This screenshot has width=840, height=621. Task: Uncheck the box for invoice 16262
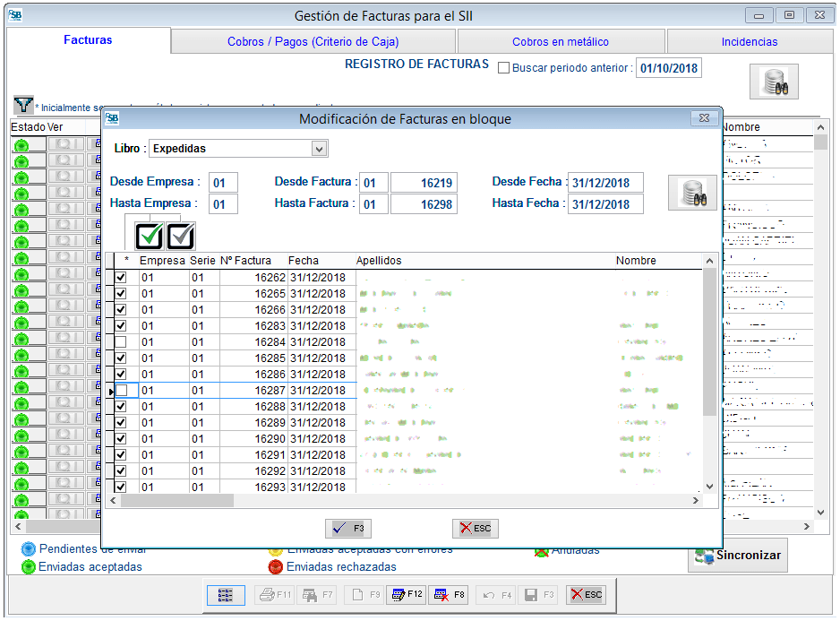(x=121, y=278)
